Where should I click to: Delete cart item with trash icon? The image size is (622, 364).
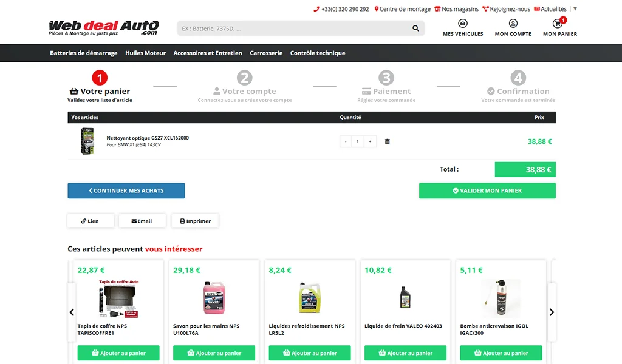[388, 141]
